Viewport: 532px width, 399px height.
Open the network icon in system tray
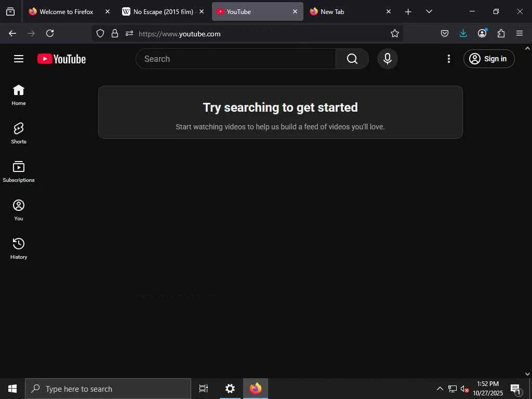pyautogui.click(x=453, y=389)
